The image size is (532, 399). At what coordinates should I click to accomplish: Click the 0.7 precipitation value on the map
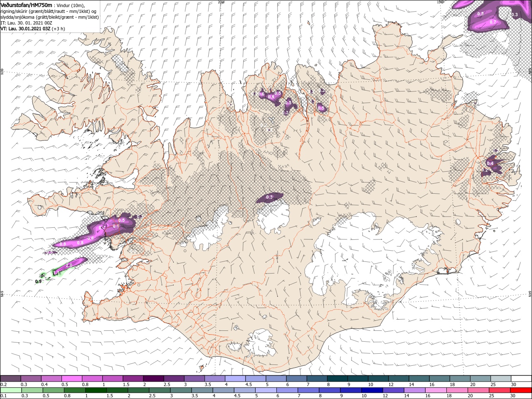493,22
